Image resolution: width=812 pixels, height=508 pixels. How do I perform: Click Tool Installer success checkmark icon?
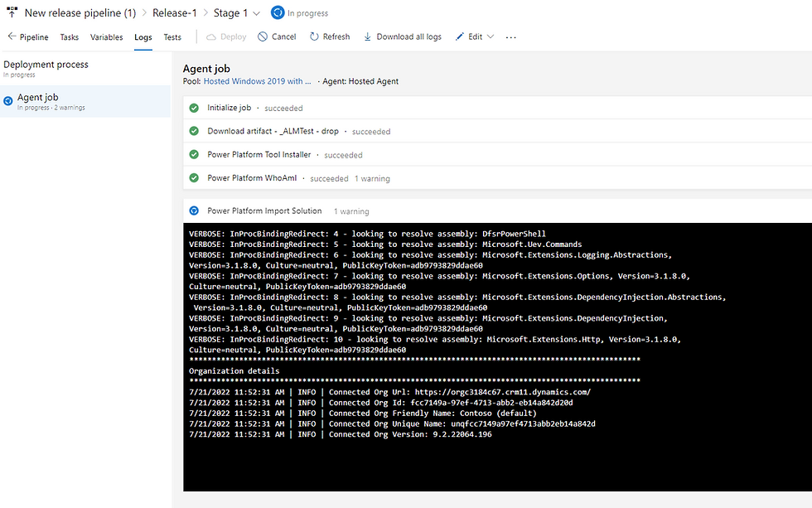click(194, 154)
